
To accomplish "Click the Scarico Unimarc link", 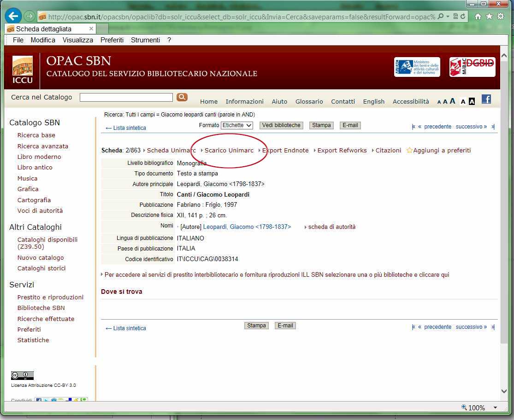I will [229, 150].
